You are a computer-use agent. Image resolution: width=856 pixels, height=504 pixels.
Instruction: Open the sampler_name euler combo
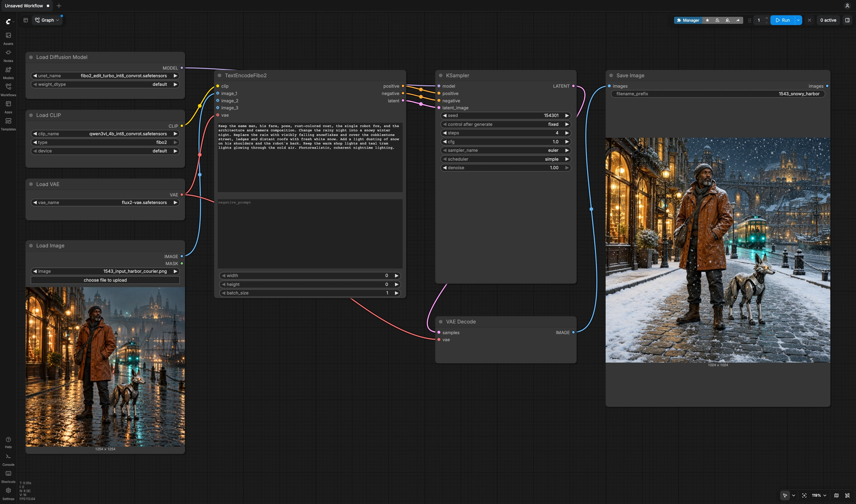[505, 150]
